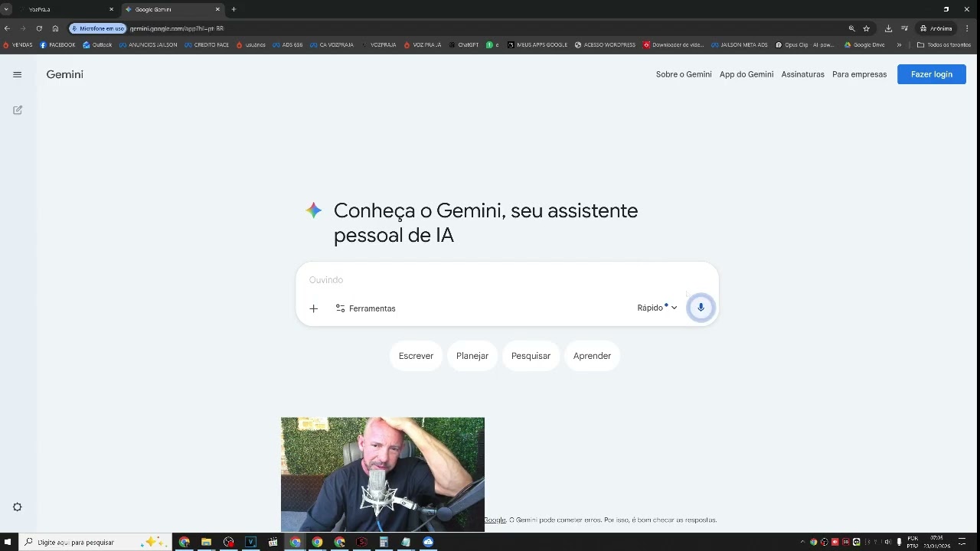Open the Ferramentas tools menu

coord(365,308)
